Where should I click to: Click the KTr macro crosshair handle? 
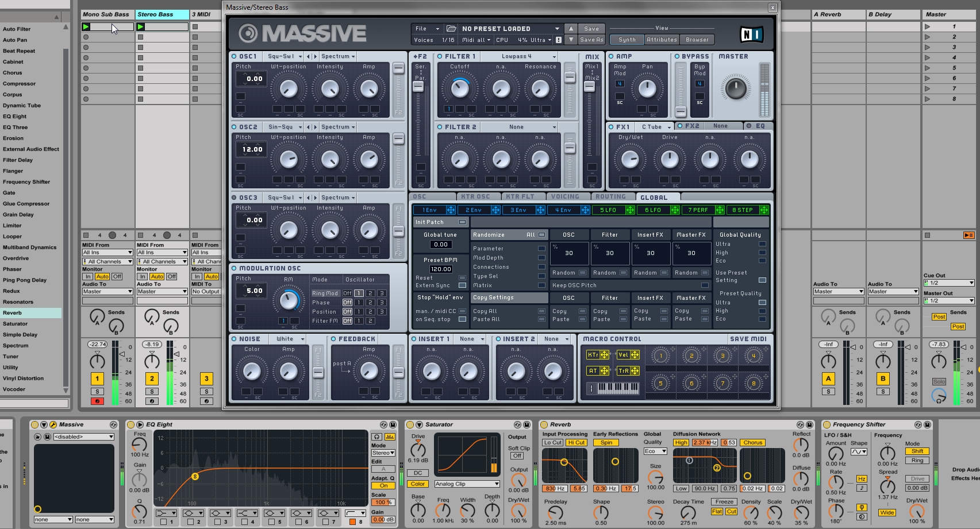(x=604, y=355)
